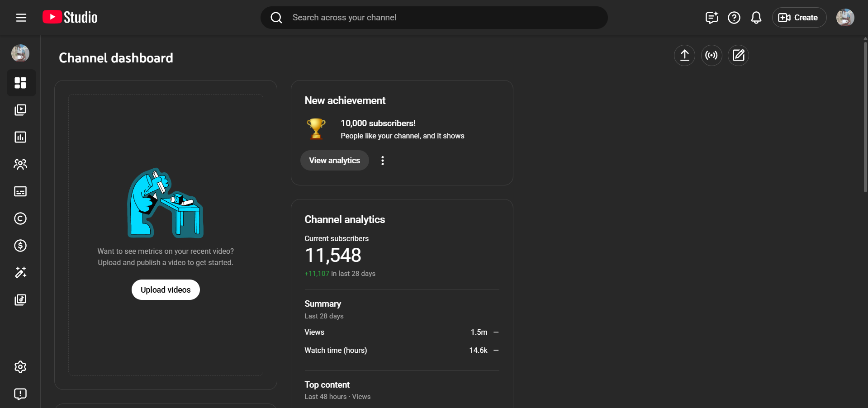
Task: Click the upload arrow icon
Action: [x=684, y=56]
